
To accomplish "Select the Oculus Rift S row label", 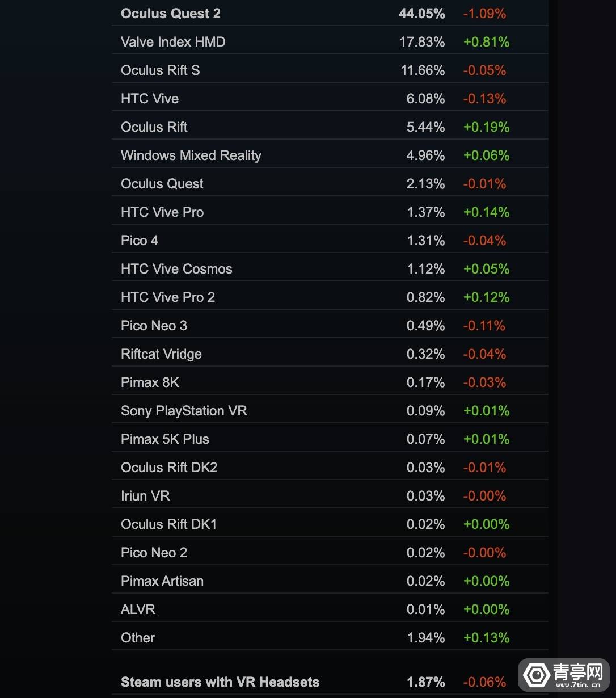I will (x=160, y=70).
